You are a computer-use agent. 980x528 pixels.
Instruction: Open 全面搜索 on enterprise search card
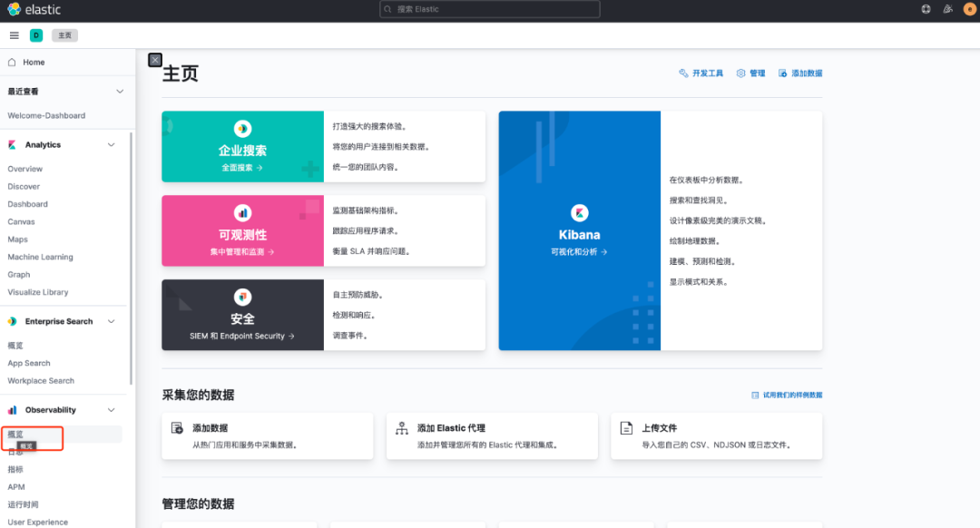tap(242, 168)
